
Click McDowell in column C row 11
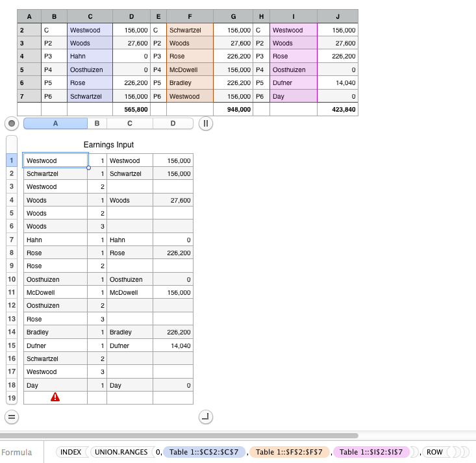(130, 292)
